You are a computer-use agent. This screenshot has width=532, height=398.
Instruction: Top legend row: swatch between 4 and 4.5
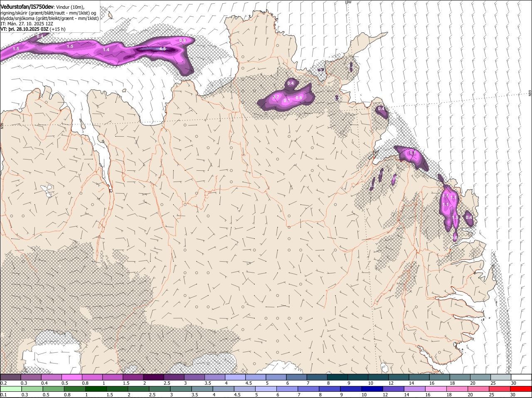click(235, 377)
